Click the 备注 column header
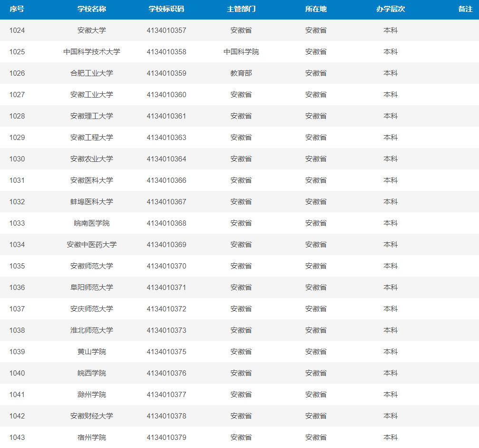Viewport: 479px width, 448px height. (x=465, y=9)
